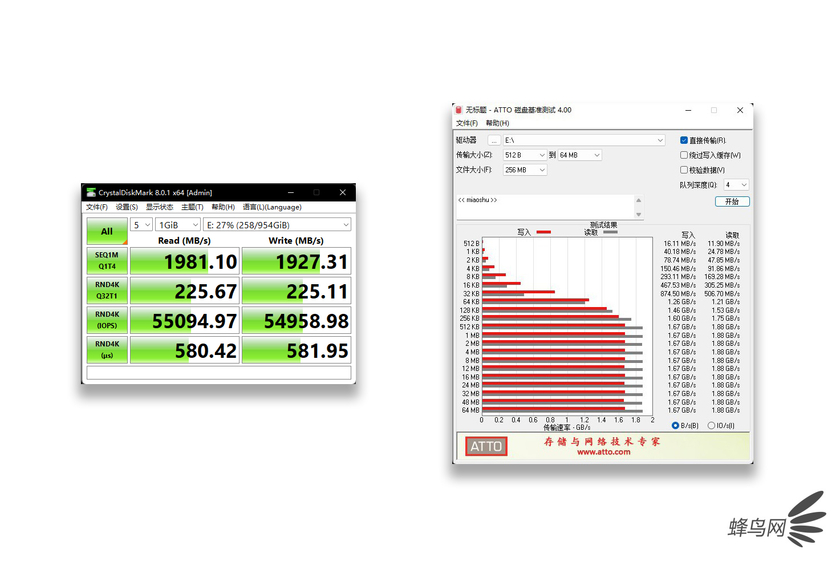Click the 512 B row write value 16.11 MB/s
Screen dimensions: 840x561
(x=679, y=243)
